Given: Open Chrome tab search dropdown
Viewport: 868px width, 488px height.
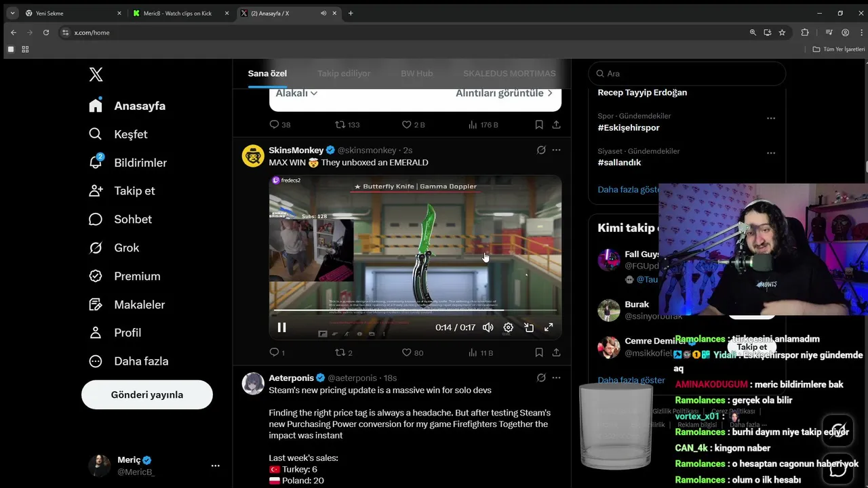Looking at the screenshot, I should [x=12, y=13].
